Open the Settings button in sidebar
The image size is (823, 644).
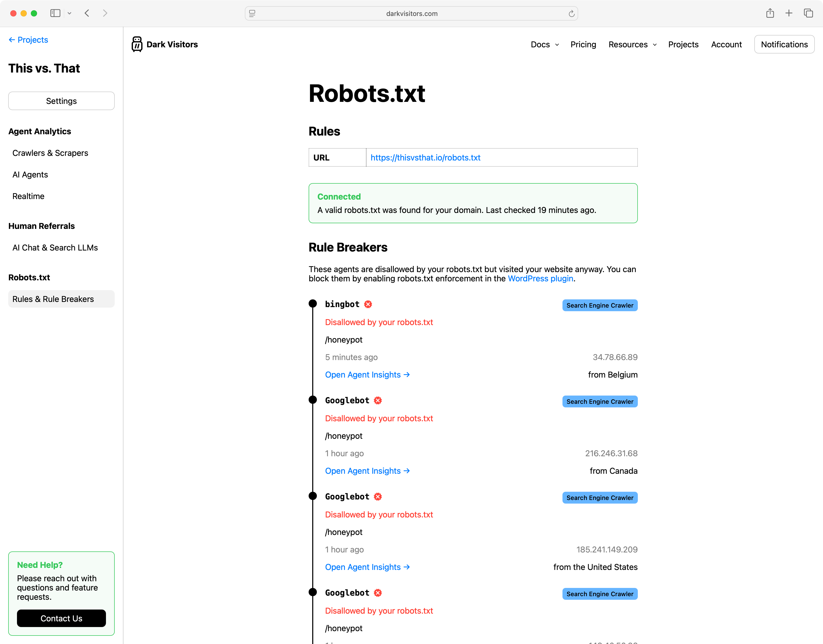61,101
